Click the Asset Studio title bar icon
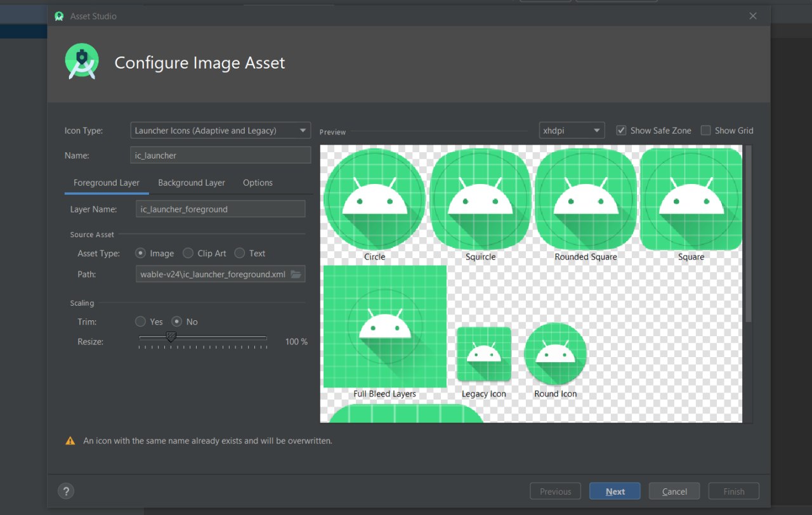The height and width of the screenshot is (515, 812). pyautogui.click(x=59, y=16)
